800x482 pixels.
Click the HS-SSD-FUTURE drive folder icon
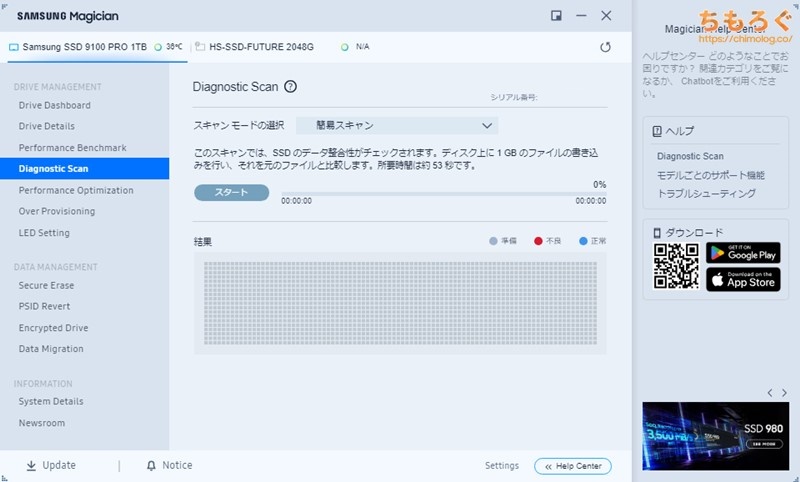pyautogui.click(x=200, y=47)
